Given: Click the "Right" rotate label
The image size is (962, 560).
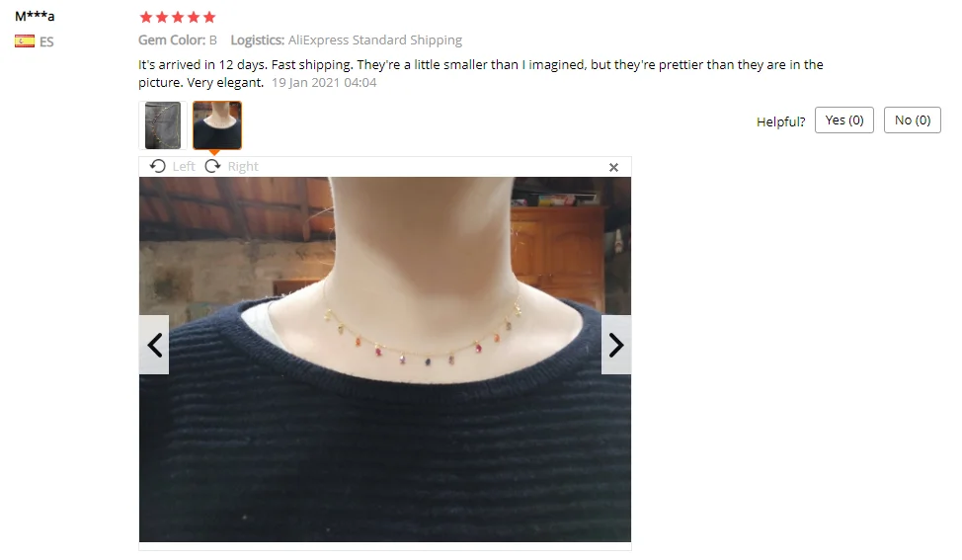Looking at the screenshot, I should point(243,166).
